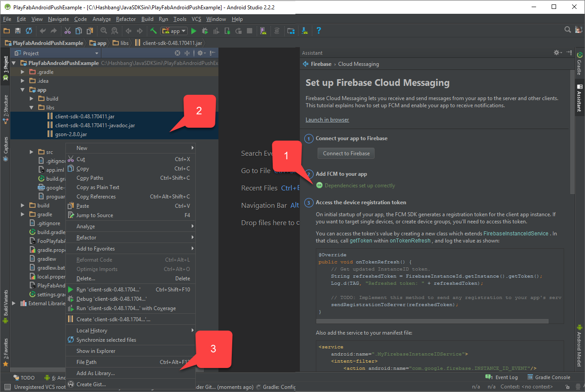Click the Undo arrow in toolbar

[43, 31]
